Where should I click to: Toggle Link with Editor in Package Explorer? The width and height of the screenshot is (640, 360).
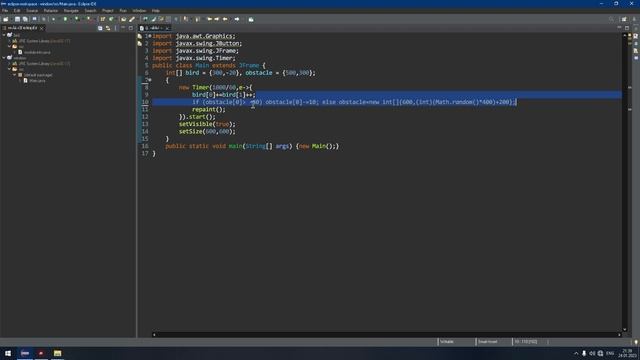pyautogui.click(x=108, y=28)
